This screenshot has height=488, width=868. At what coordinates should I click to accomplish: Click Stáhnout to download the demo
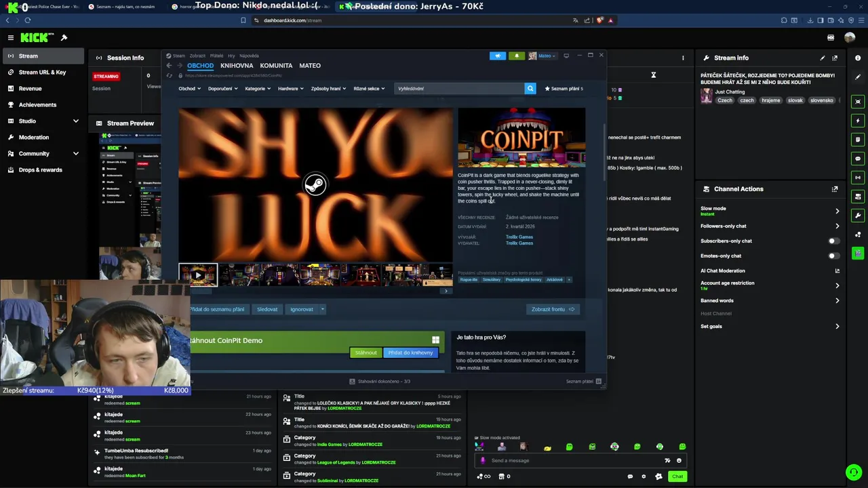(366, 352)
